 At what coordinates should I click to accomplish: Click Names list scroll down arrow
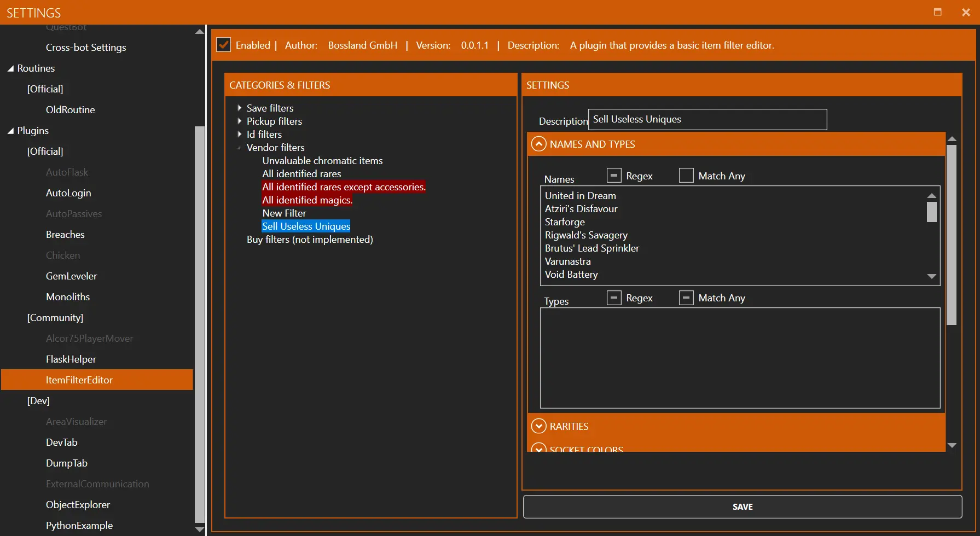coord(931,277)
